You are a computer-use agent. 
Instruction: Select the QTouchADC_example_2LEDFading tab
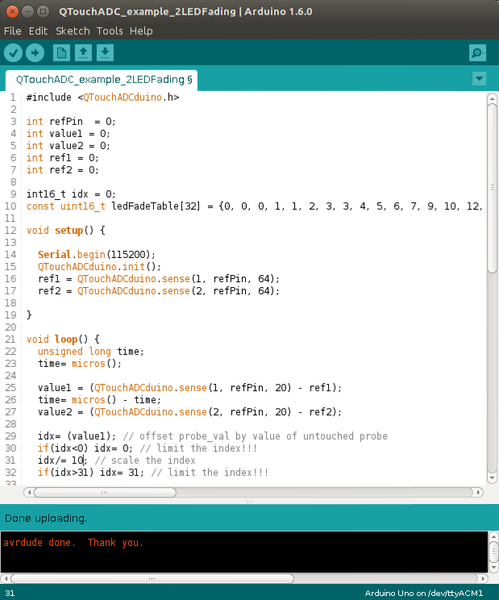pos(101,80)
